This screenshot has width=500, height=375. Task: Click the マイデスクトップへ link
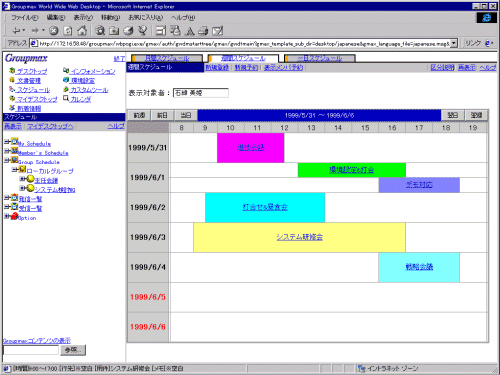[51, 126]
